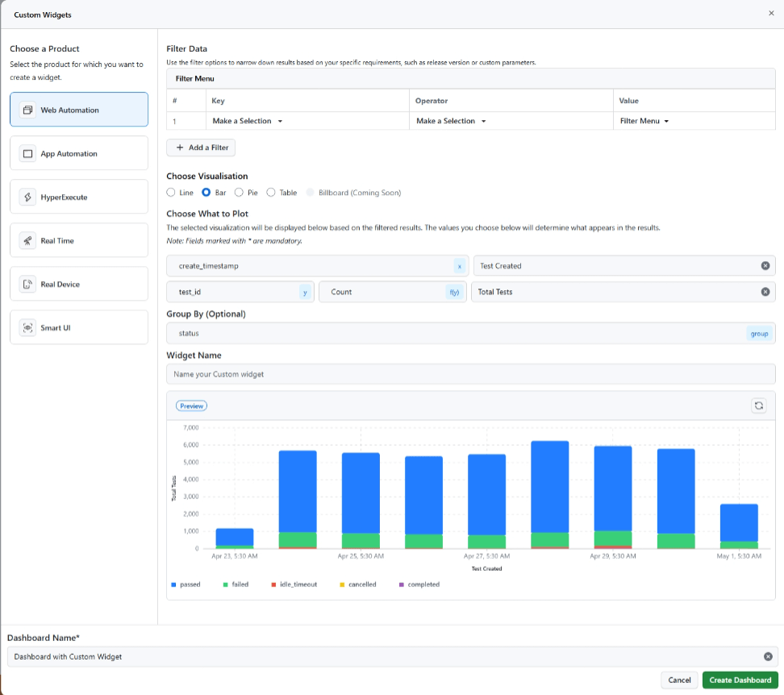
Task: Select the Line visualisation radio button
Action: point(171,193)
